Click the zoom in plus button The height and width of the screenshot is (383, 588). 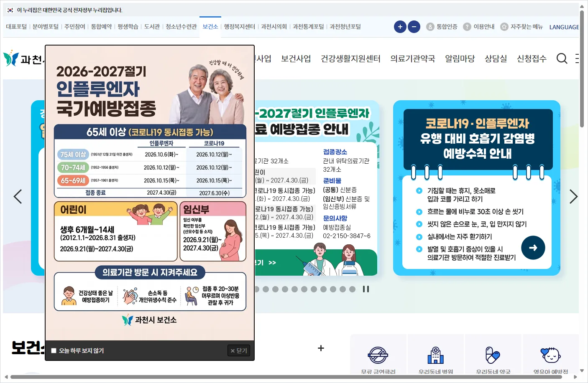tap(400, 27)
